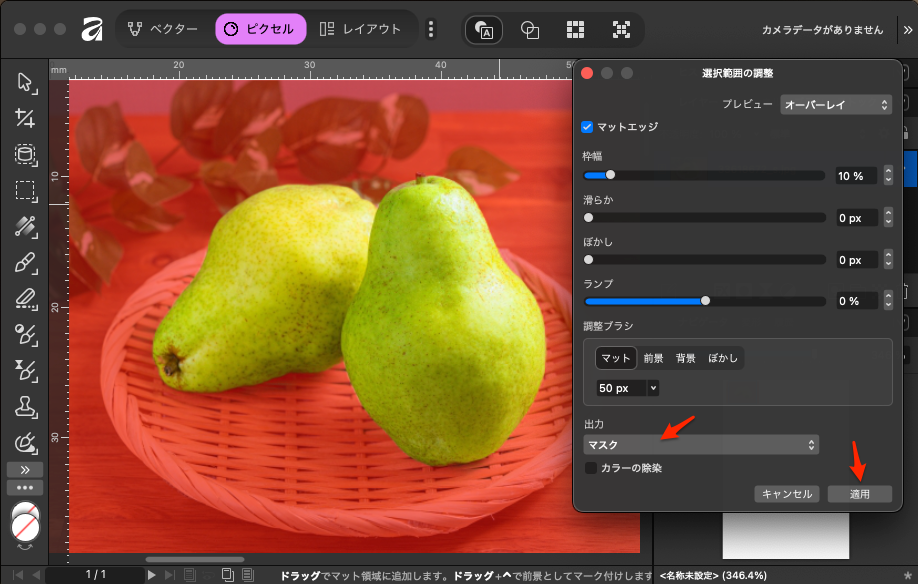This screenshot has height=584, width=918.
Task: Click the 枠幅 10 % value field
Action: pos(855,176)
